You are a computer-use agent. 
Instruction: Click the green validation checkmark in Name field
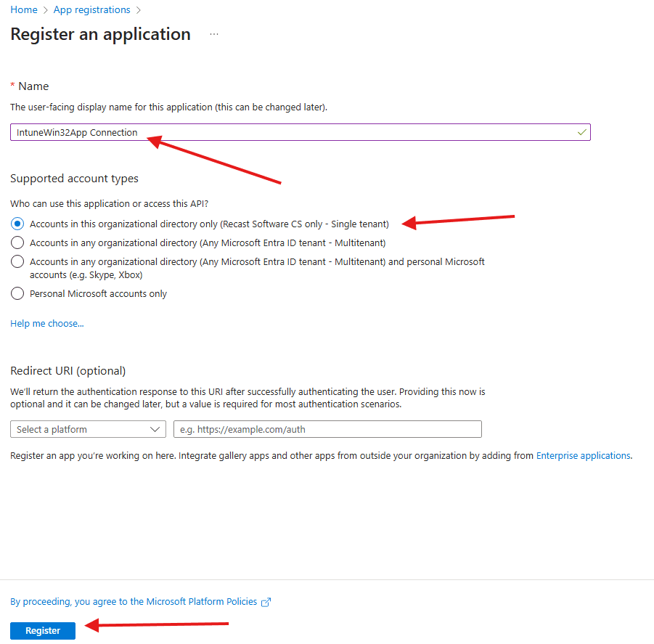(581, 132)
